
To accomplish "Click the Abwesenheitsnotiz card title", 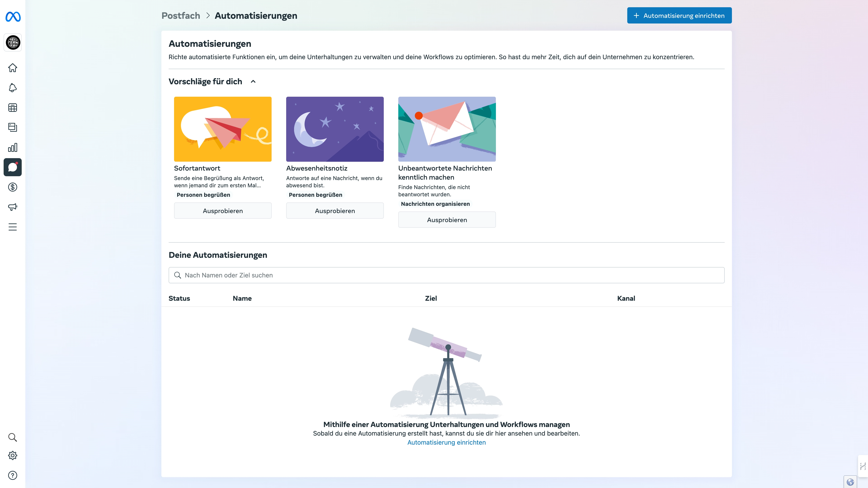I will [317, 168].
